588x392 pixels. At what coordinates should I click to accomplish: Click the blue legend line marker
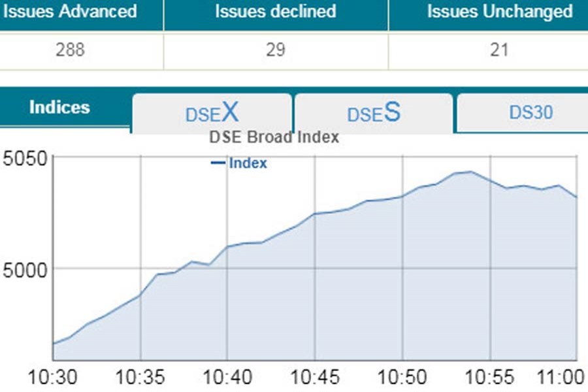click(x=218, y=163)
